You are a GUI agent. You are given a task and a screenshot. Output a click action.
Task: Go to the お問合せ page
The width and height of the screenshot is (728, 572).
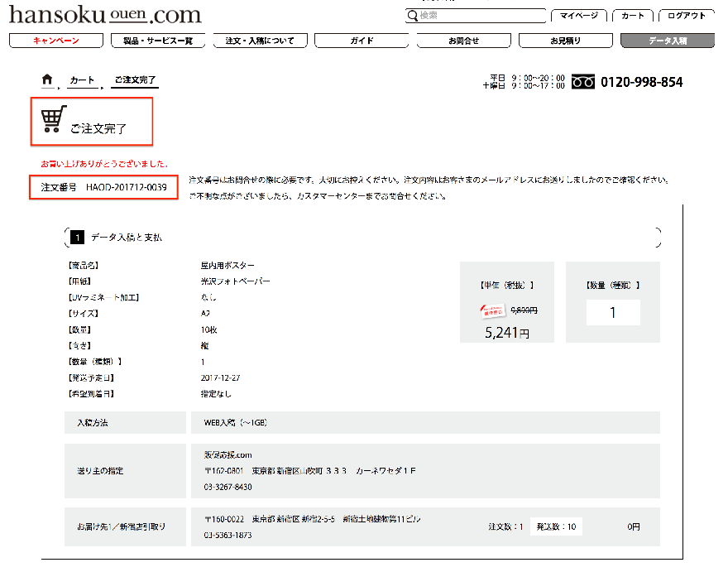(x=463, y=41)
